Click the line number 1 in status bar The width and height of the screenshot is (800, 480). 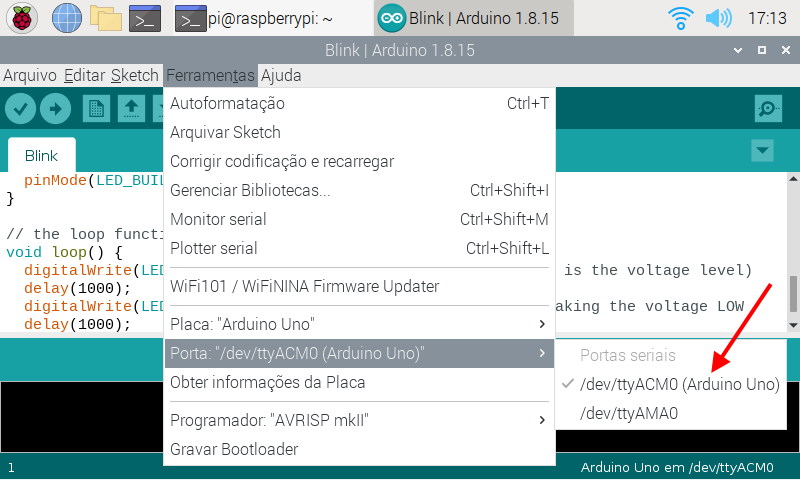tap(11, 467)
